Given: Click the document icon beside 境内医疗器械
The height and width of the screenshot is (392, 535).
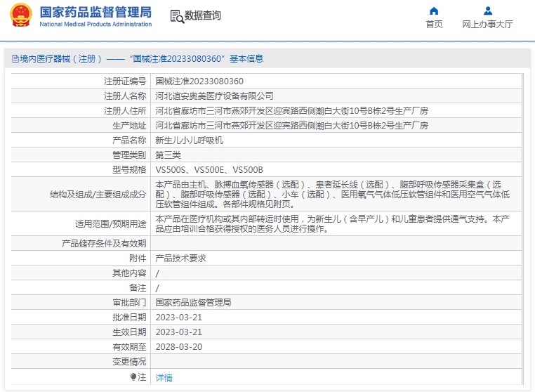Looking at the screenshot, I should (x=15, y=59).
